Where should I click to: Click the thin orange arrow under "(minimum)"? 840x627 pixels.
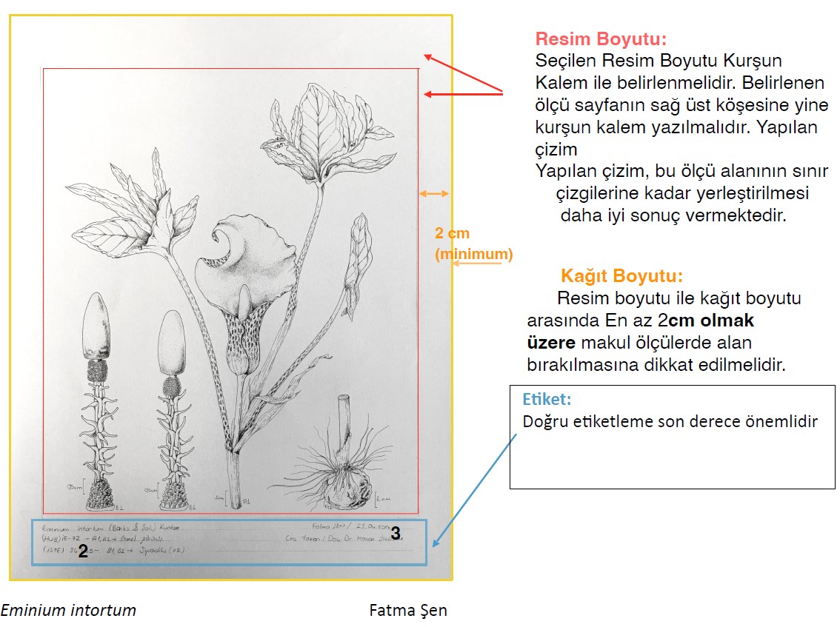[477, 264]
